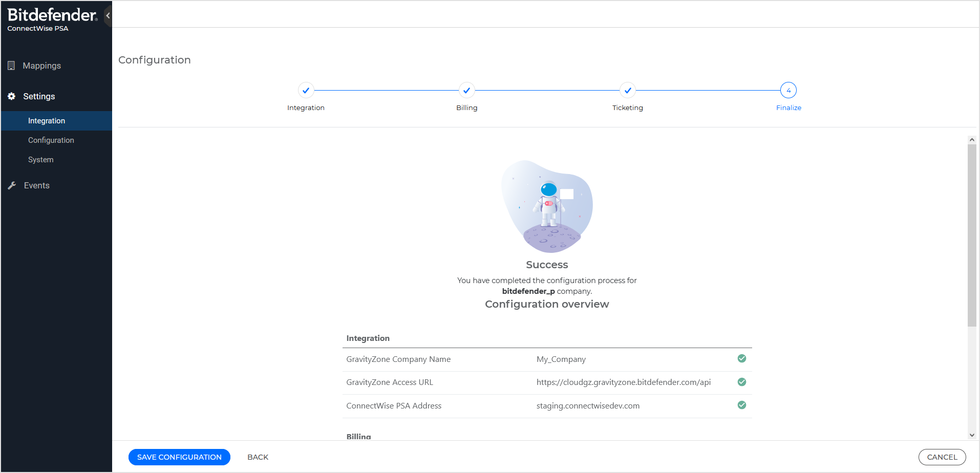Open Configuration in the sidebar

point(51,140)
